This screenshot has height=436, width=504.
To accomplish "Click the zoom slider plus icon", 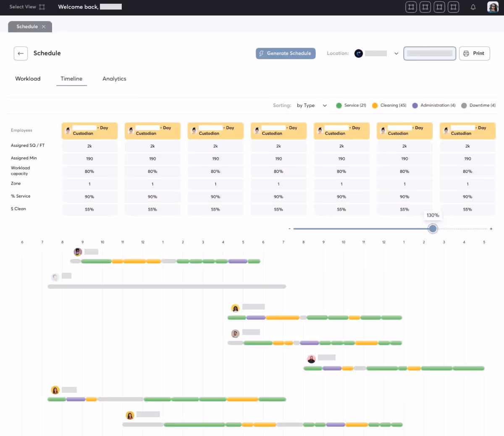I will point(491,229).
